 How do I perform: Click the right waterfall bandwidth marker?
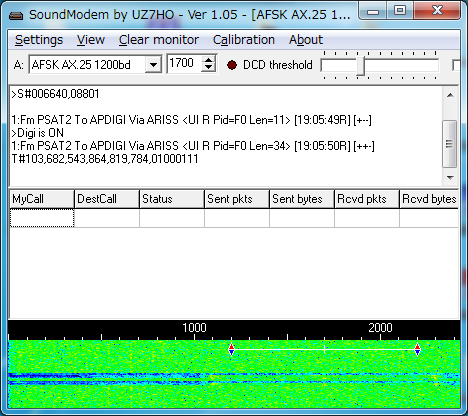(417, 349)
